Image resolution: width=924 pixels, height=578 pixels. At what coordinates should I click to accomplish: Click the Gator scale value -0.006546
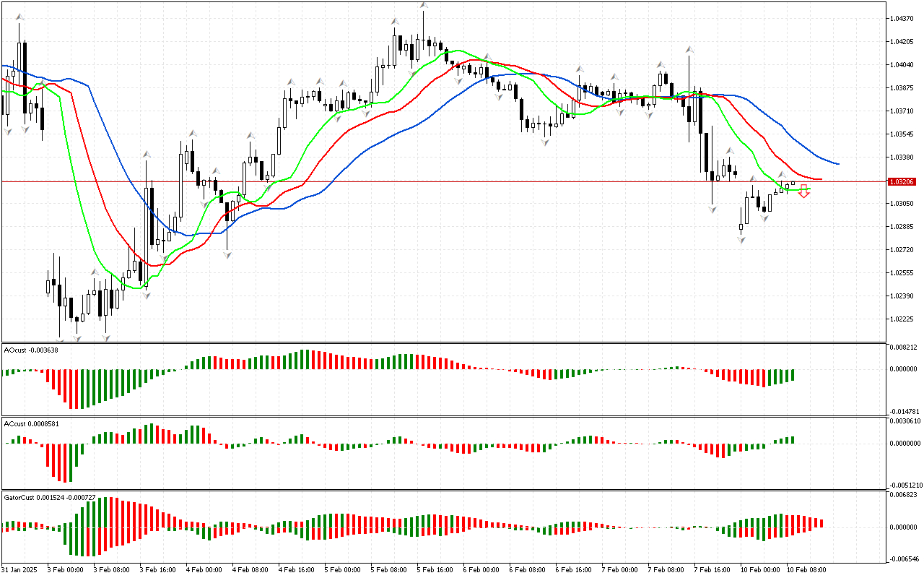click(x=905, y=558)
